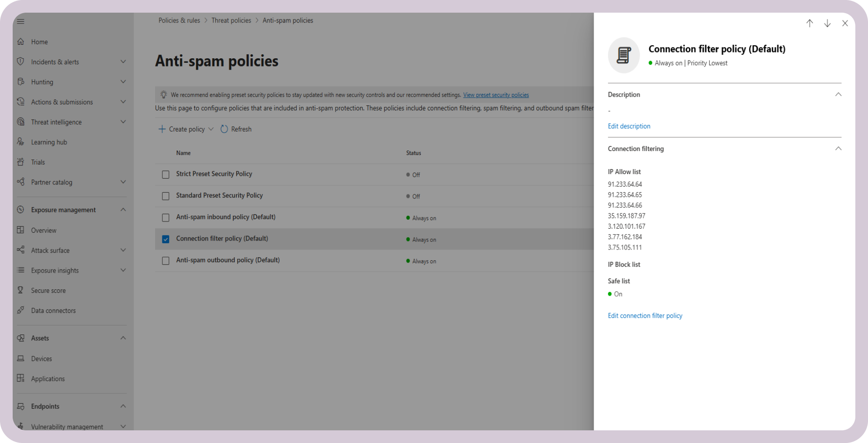Screen dimensions: 868x443
Task: Open the Learning hub icon
Action: point(21,142)
